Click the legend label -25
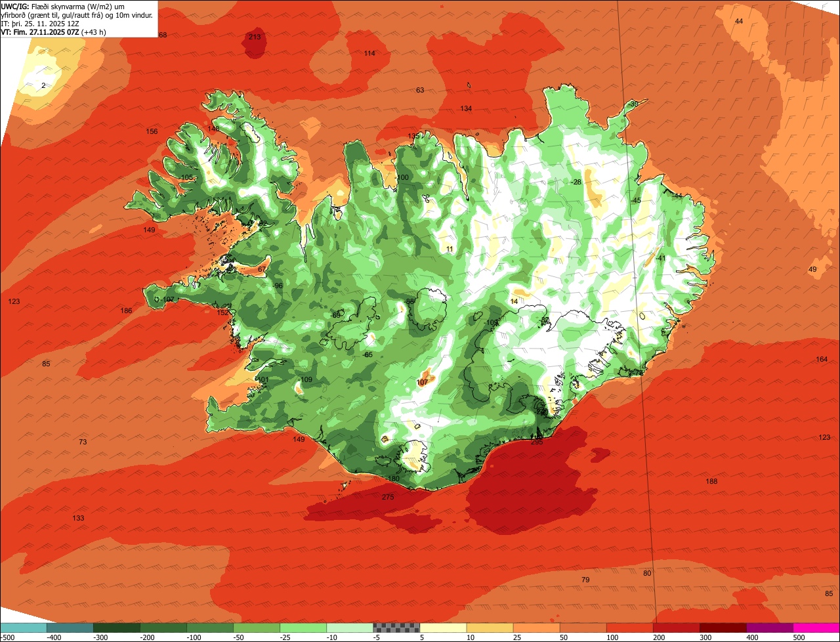Viewport: 840px width, 642px height. click(x=286, y=637)
